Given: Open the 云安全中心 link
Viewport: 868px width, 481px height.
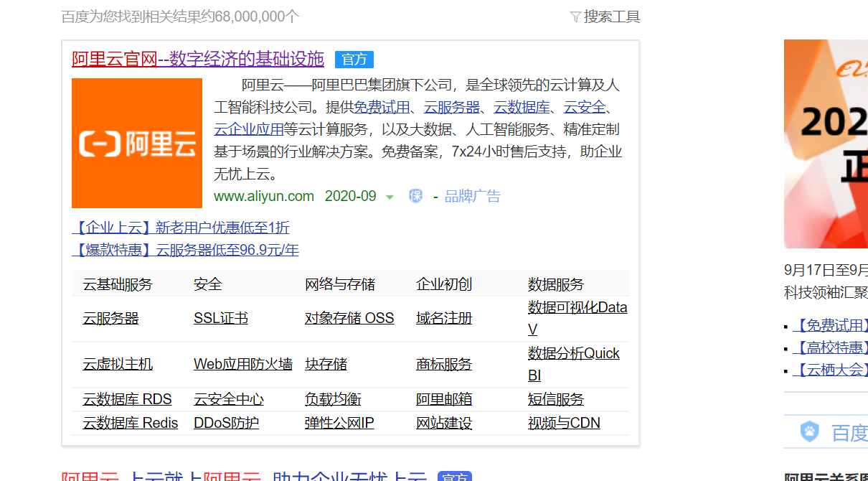Looking at the screenshot, I should (229, 399).
